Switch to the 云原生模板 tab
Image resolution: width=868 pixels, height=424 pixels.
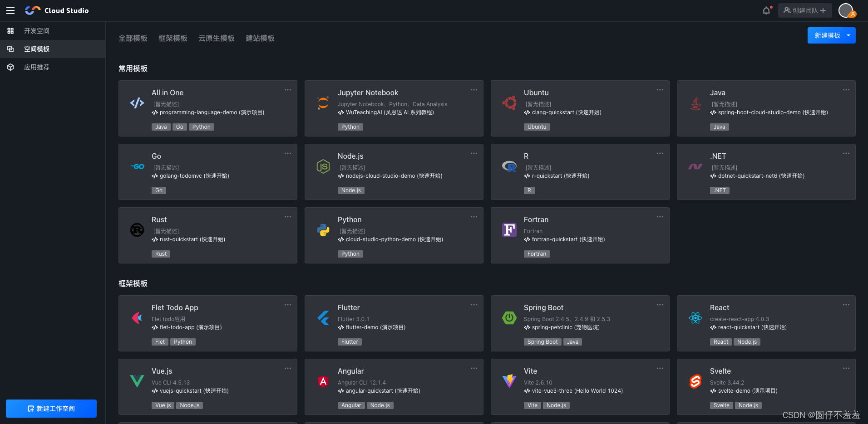coord(217,38)
